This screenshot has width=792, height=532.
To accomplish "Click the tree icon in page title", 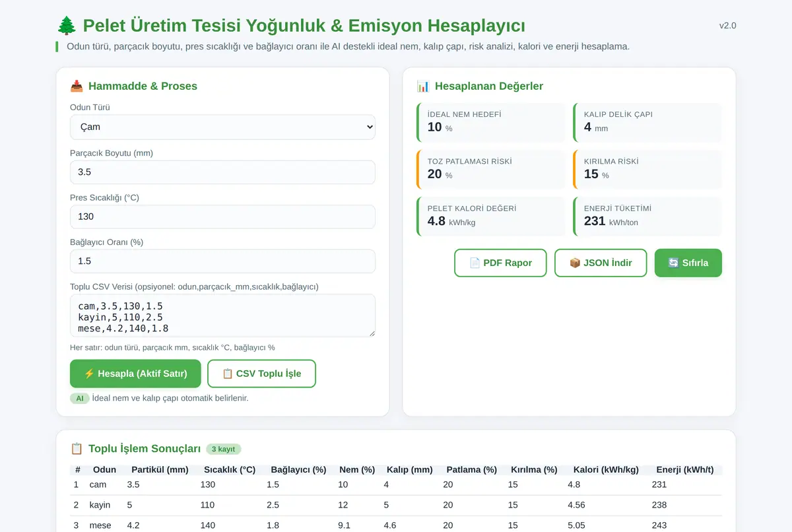I will tap(67, 26).
